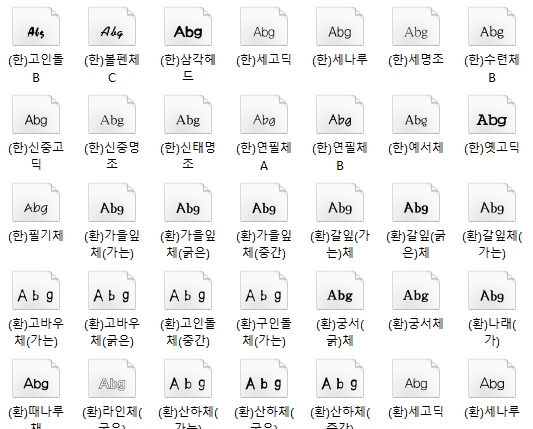
Task: Select the (환)궁서(굵)체 font icon
Action: (x=340, y=291)
